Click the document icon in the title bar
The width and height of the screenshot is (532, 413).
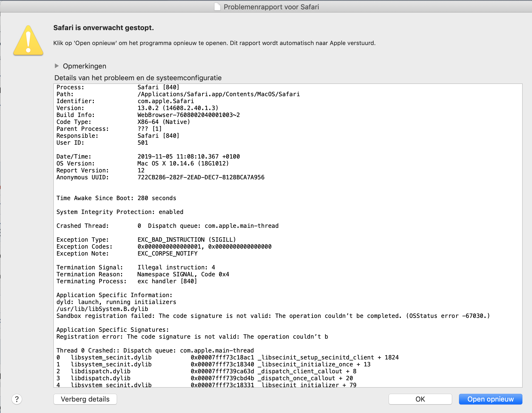[217, 7]
